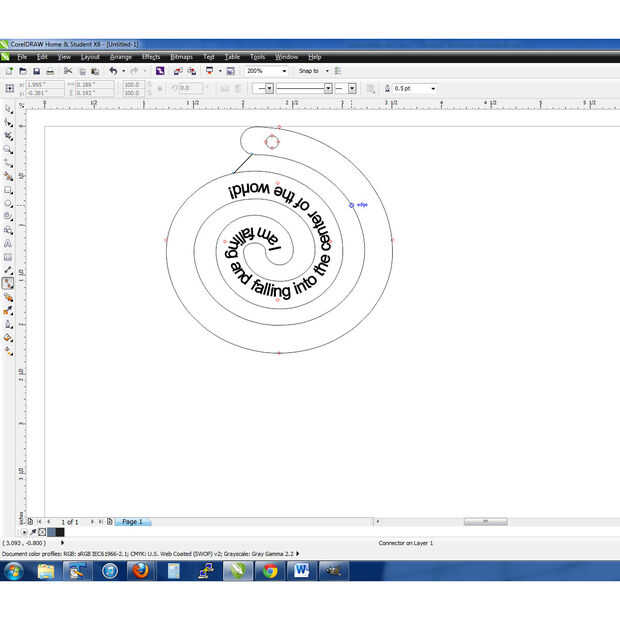Image resolution: width=620 pixels, height=620 pixels.
Task: Switch to the Page 1 tab
Action: pyautogui.click(x=132, y=522)
